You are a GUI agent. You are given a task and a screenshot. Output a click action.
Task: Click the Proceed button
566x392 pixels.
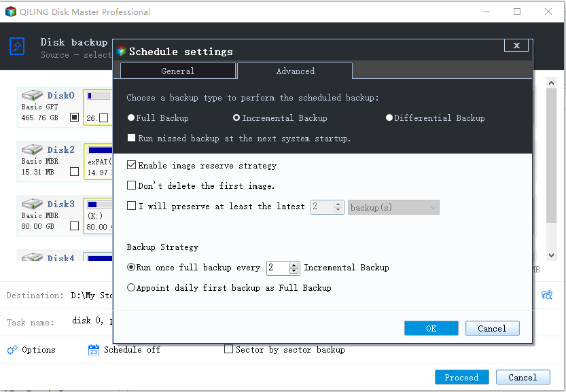pyautogui.click(x=461, y=377)
